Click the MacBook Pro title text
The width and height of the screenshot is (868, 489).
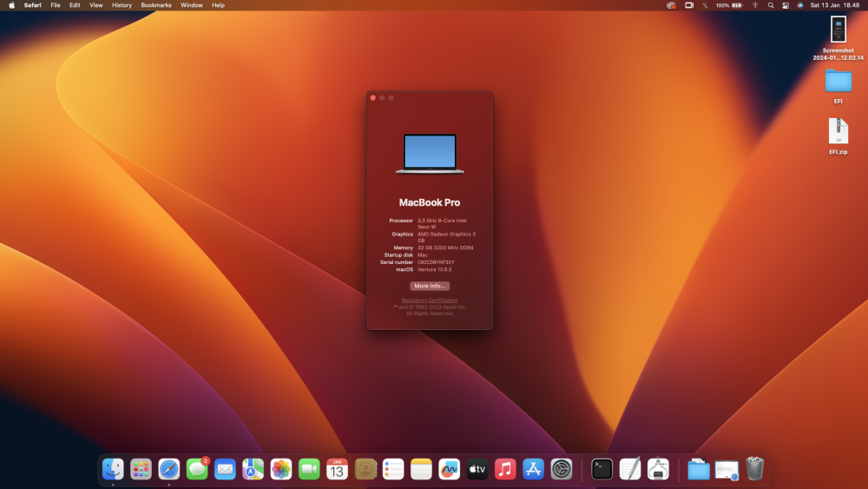430,202
